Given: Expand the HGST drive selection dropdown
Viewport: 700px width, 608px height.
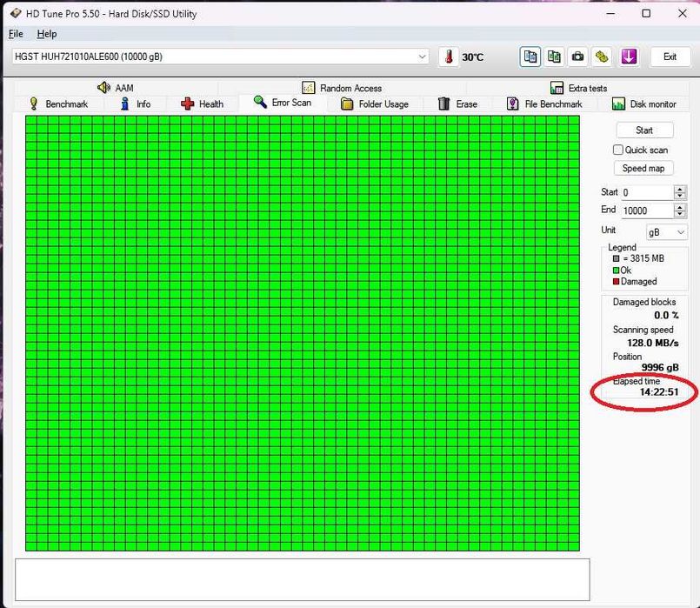Looking at the screenshot, I should click(x=422, y=57).
